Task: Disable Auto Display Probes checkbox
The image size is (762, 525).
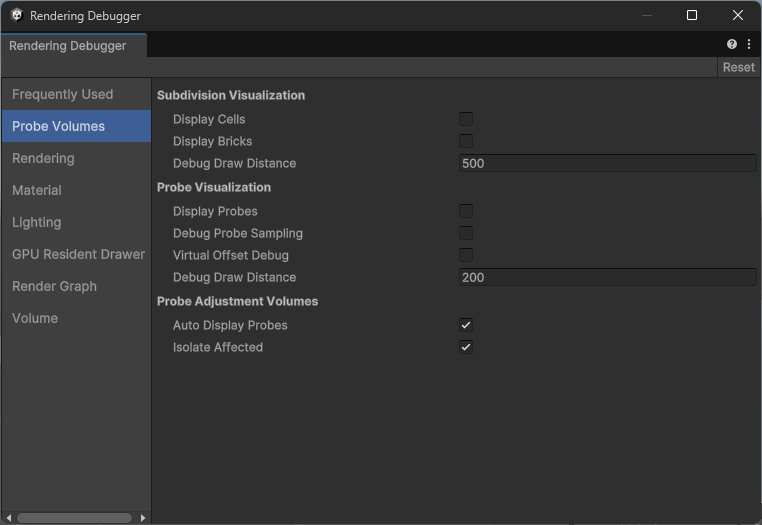Action: pos(466,325)
